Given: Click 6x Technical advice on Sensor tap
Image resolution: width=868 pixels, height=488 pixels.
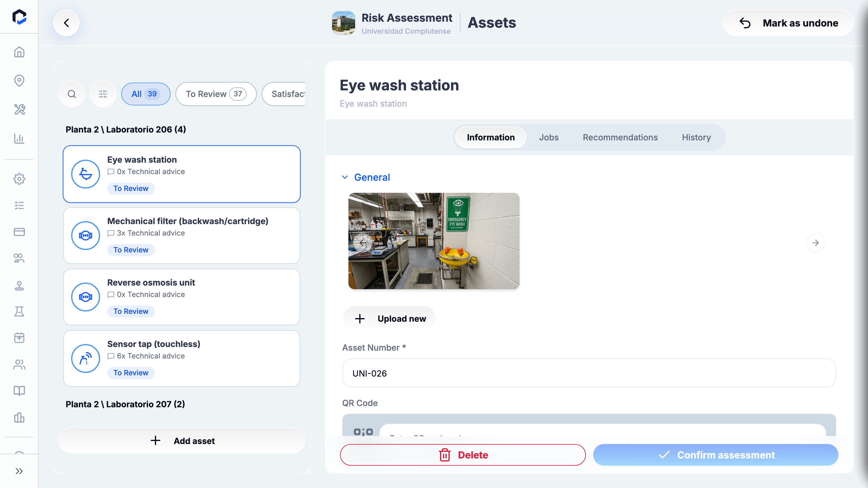Looking at the screenshot, I should (146, 356).
